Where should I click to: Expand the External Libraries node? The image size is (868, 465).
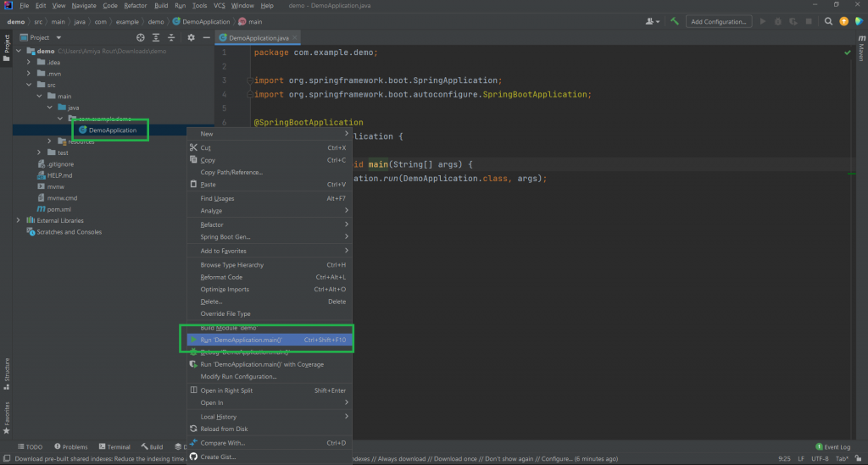click(x=19, y=220)
